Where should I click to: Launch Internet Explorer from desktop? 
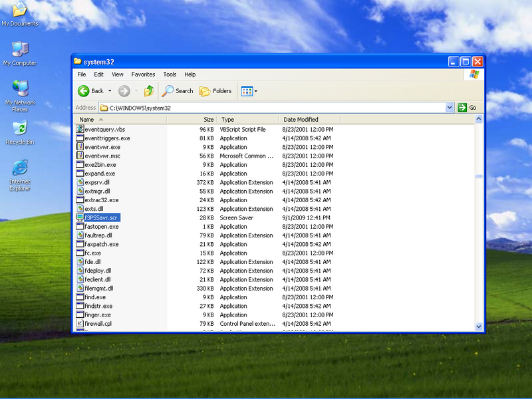(20, 176)
